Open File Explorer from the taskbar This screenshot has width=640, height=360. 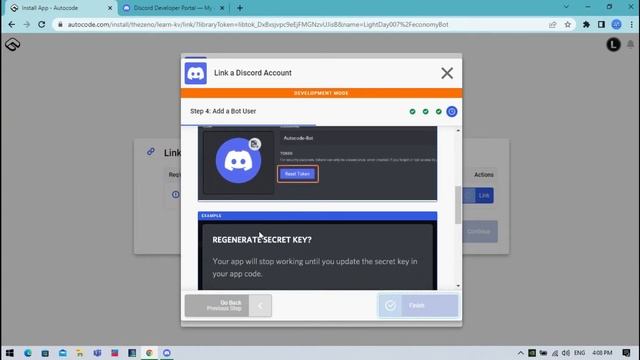(x=80, y=353)
